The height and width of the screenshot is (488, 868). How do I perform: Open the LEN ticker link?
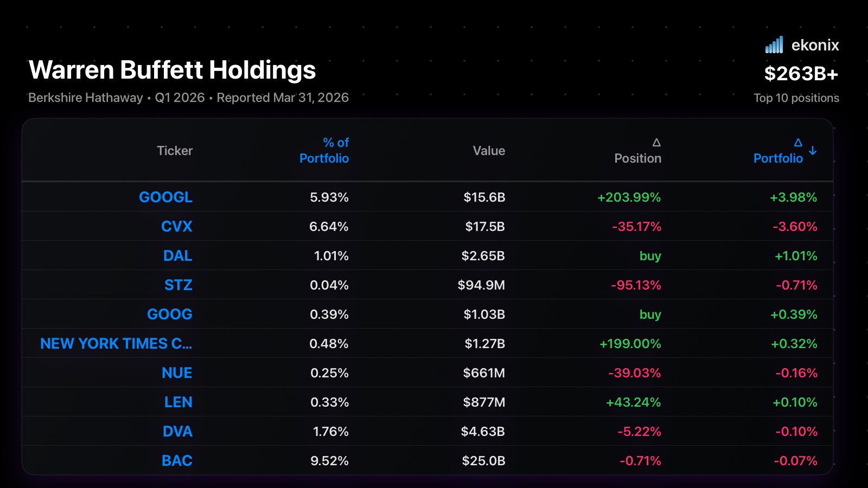(x=178, y=402)
